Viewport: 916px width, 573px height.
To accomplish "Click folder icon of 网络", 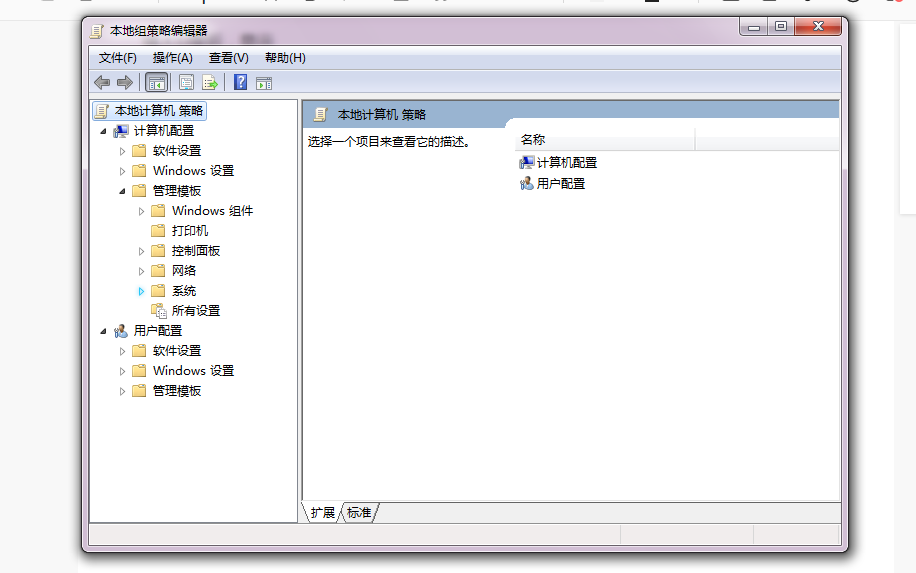I will [x=158, y=270].
